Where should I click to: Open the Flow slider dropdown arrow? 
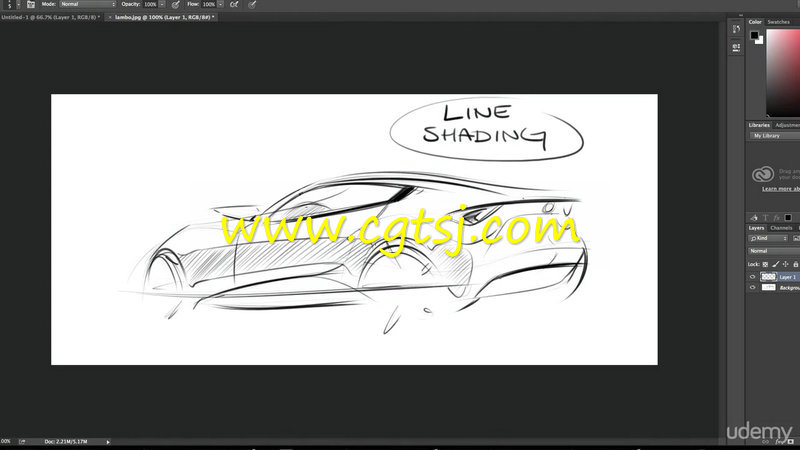220,4
